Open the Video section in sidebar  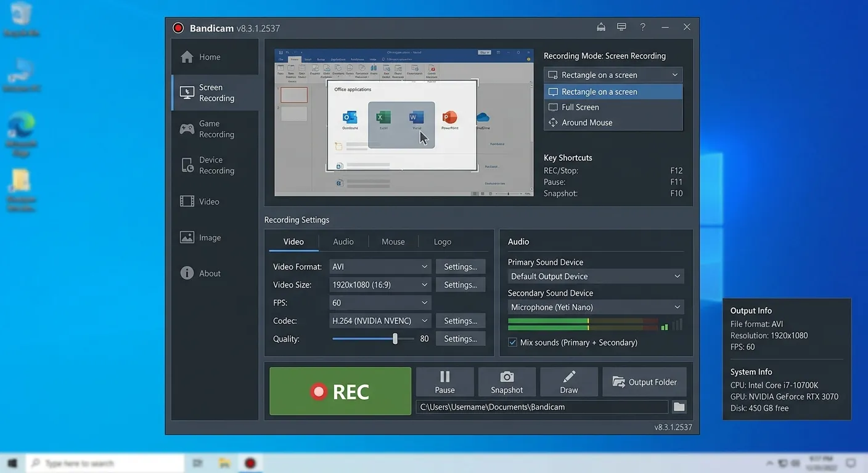[x=215, y=201]
